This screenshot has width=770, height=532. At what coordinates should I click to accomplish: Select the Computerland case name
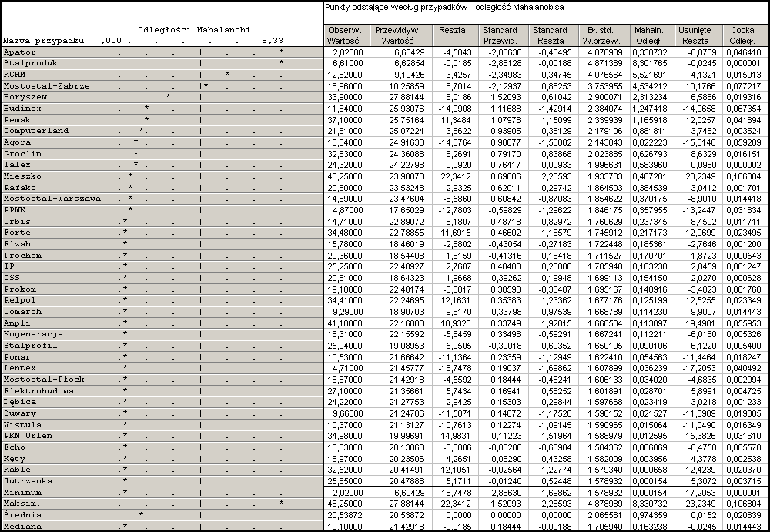[x=36, y=131]
